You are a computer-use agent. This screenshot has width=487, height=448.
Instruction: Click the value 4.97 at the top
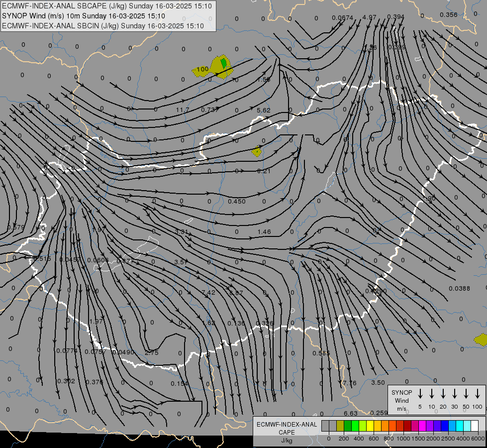(369, 17)
